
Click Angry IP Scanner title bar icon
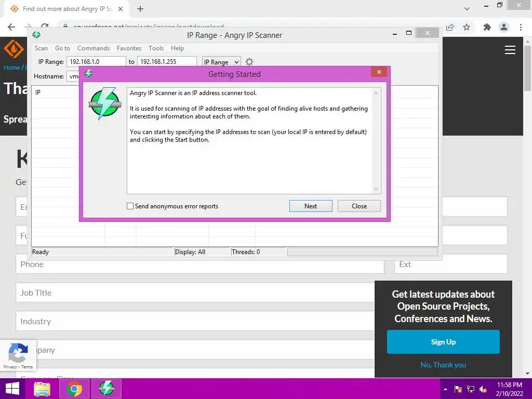pyautogui.click(x=36, y=35)
